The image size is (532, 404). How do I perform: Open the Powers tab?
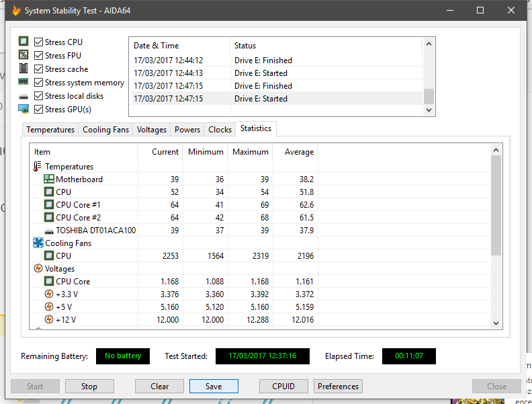tap(187, 130)
